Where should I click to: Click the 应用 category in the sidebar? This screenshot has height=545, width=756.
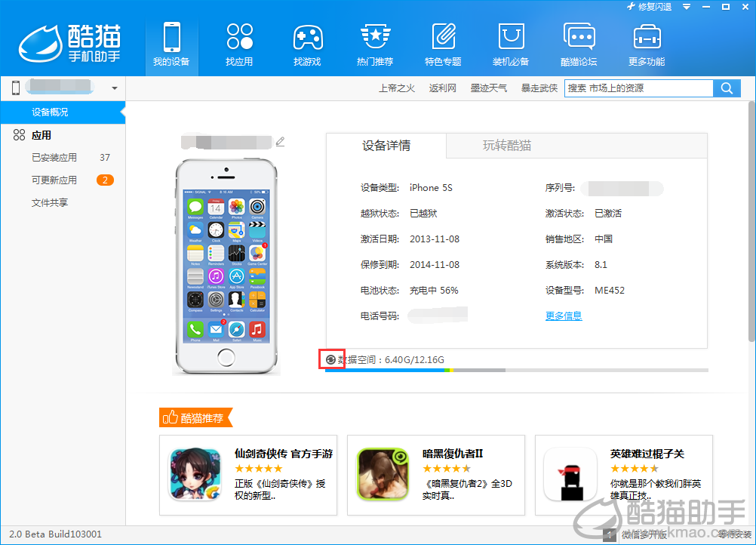coord(41,135)
